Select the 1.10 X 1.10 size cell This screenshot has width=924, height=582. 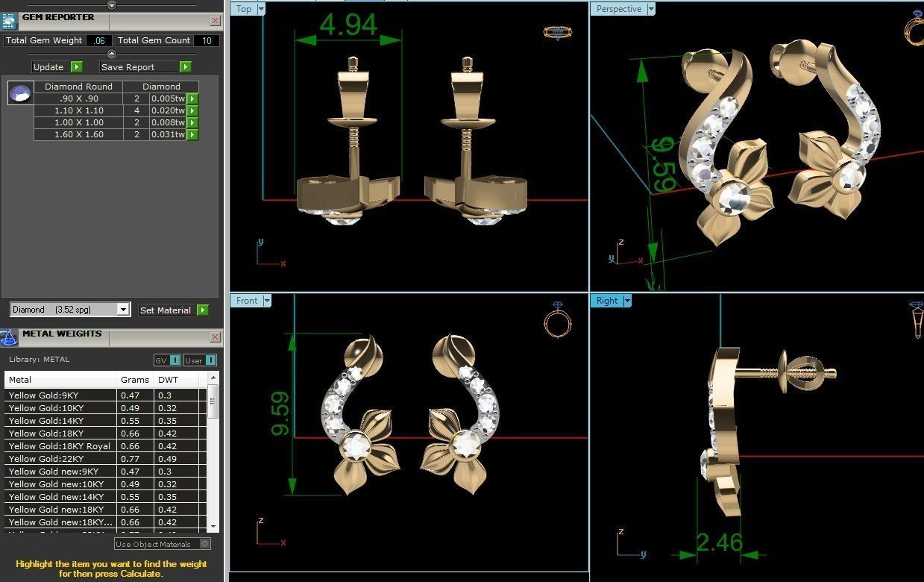coord(78,110)
